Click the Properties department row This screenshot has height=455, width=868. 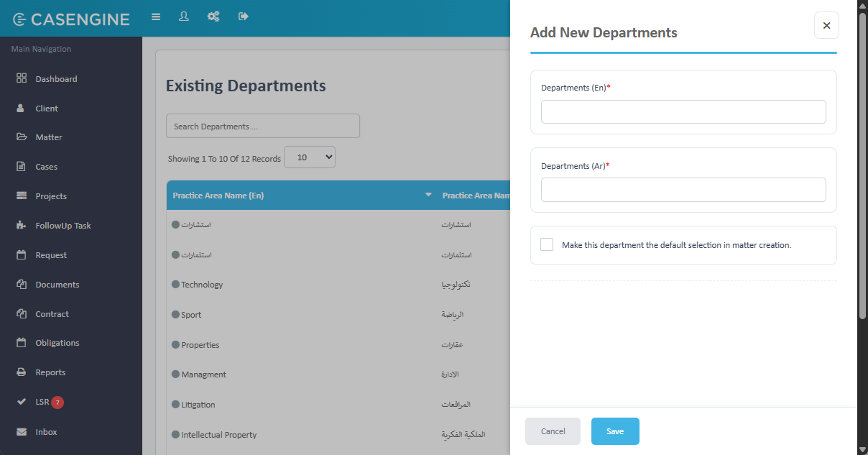200,345
